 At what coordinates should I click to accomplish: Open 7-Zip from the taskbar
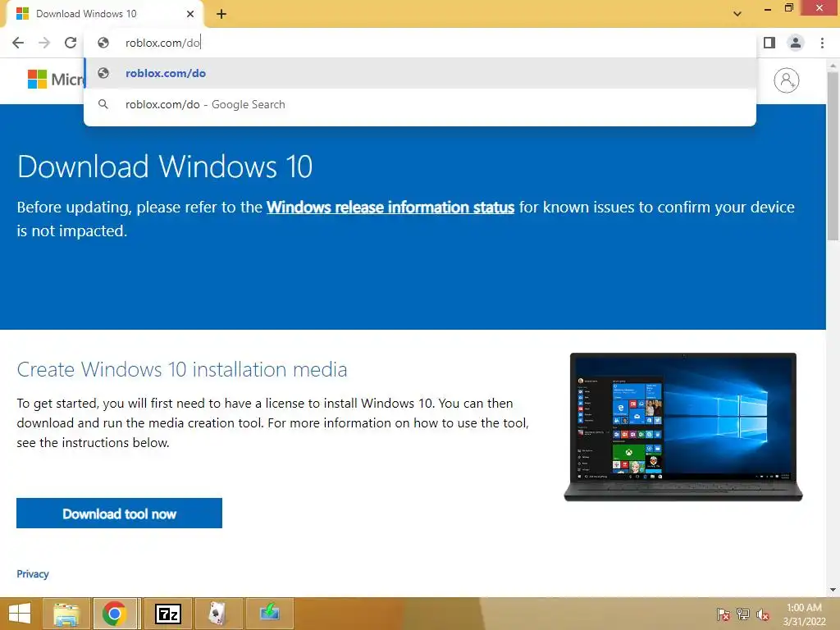[167, 614]
